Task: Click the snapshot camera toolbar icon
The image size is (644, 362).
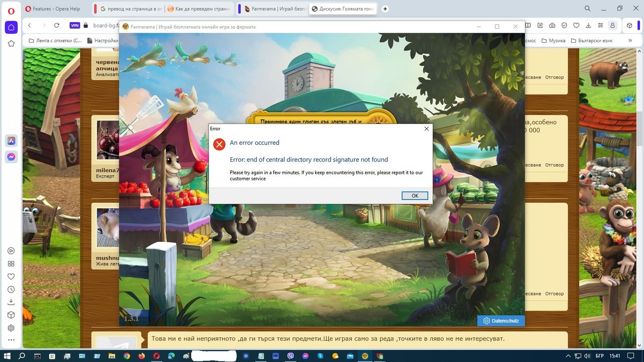Action: click(x=552, y=26)
